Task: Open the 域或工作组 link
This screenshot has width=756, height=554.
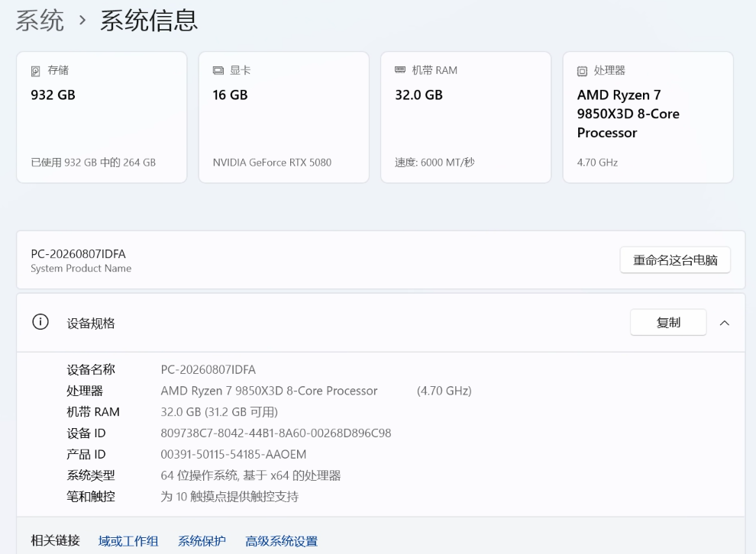Action: pos(128,541)
